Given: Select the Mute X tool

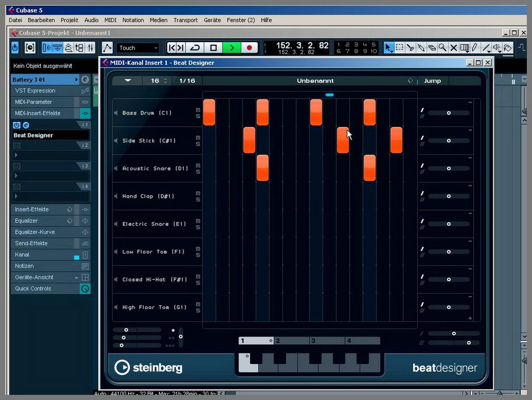Looking at the screenshot, I should click(x=454, y=48).
